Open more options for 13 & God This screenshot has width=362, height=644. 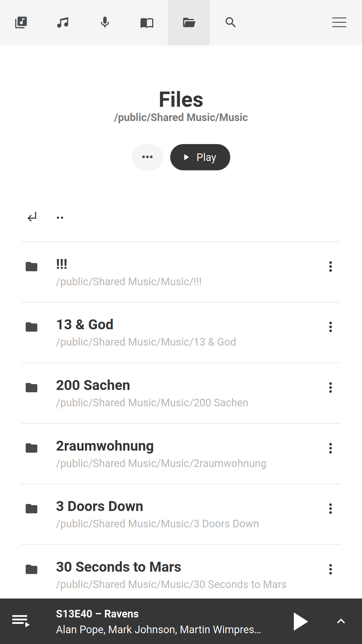pos(330,327)
